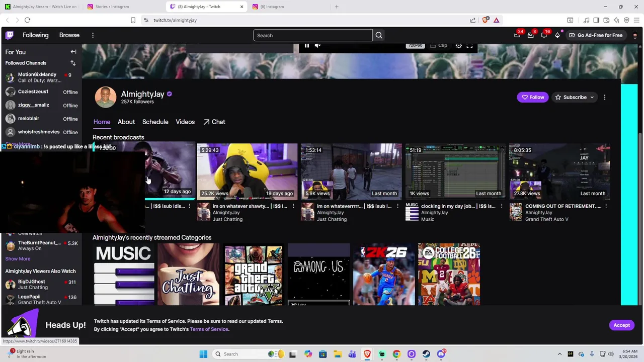
Task: Toggle Brave sidebar panel icon
Action: point(596,20)
